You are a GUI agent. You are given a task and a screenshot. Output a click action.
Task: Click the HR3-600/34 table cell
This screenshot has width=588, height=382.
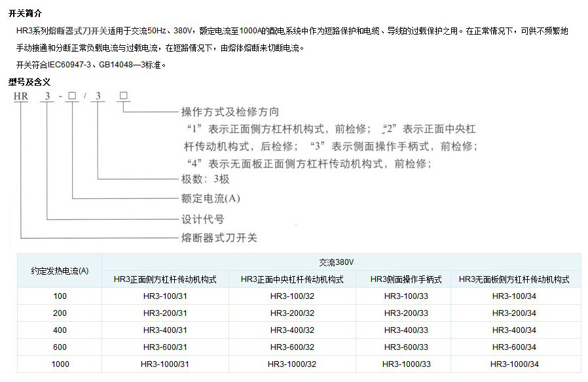click(514, 347)
